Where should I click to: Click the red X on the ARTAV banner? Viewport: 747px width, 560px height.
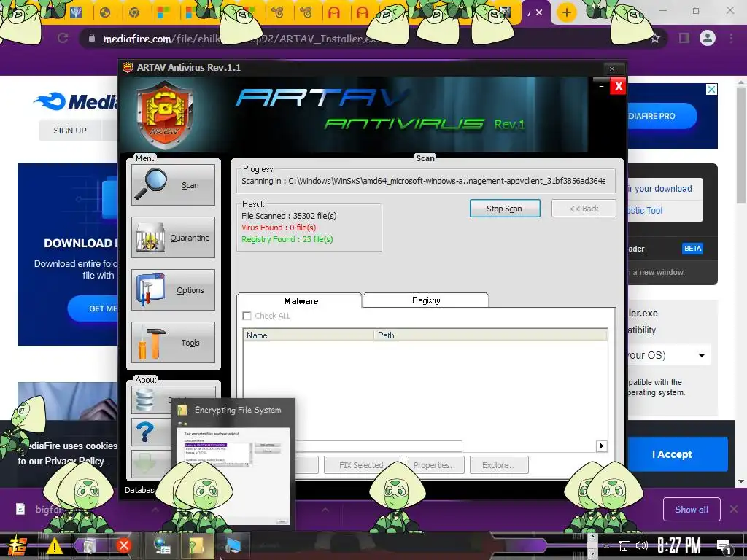(618, 86)
